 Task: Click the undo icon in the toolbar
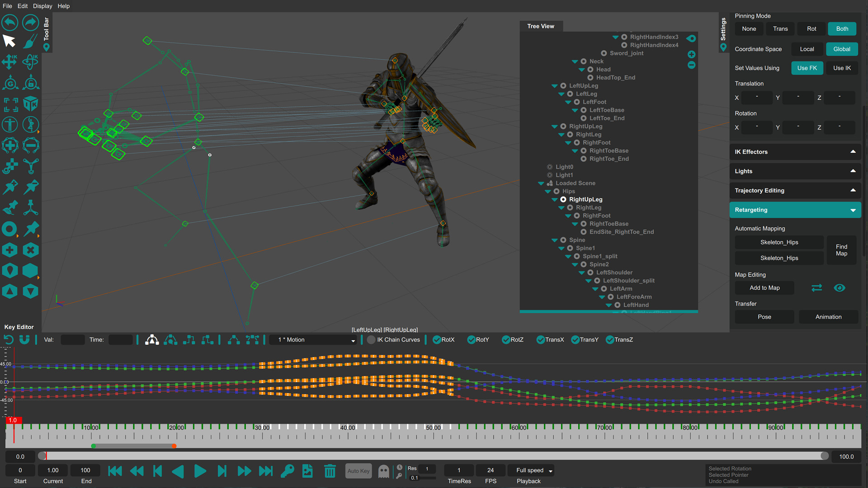(9, 22)
